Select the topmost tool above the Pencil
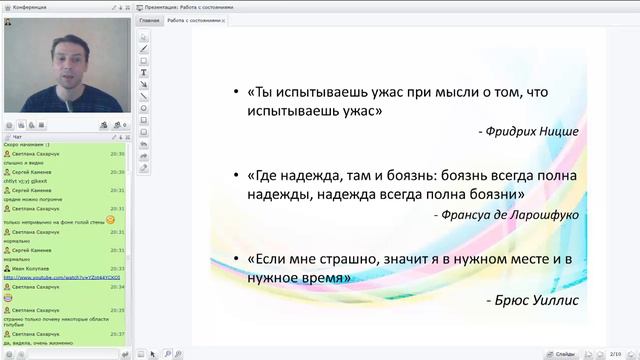 144,37
